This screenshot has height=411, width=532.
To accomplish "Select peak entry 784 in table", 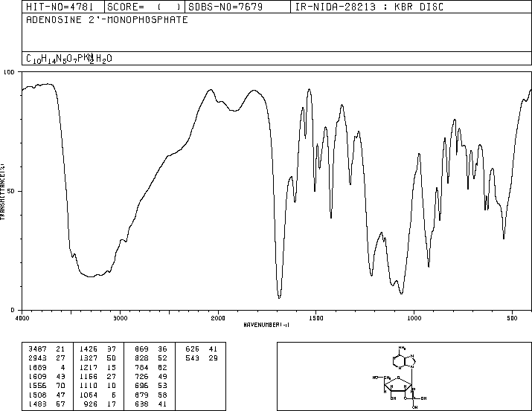I will tap(151, 367).
